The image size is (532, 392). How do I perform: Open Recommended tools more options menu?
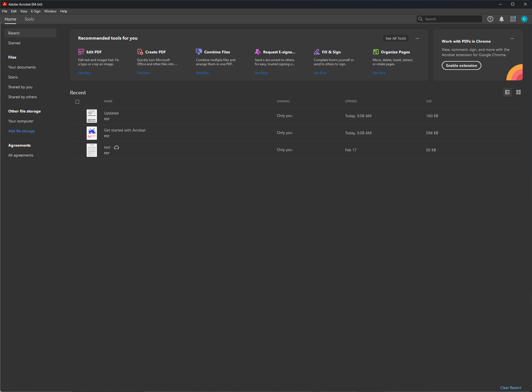click(417, 39)
